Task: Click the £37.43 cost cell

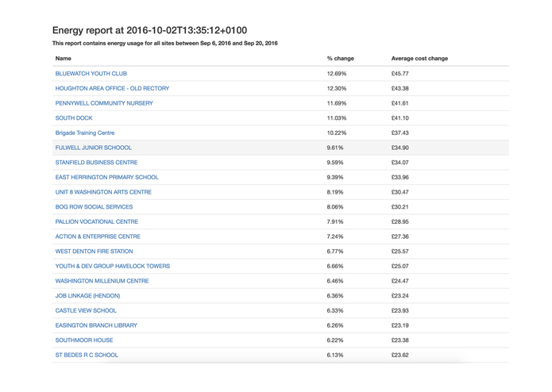Action: 400,133
